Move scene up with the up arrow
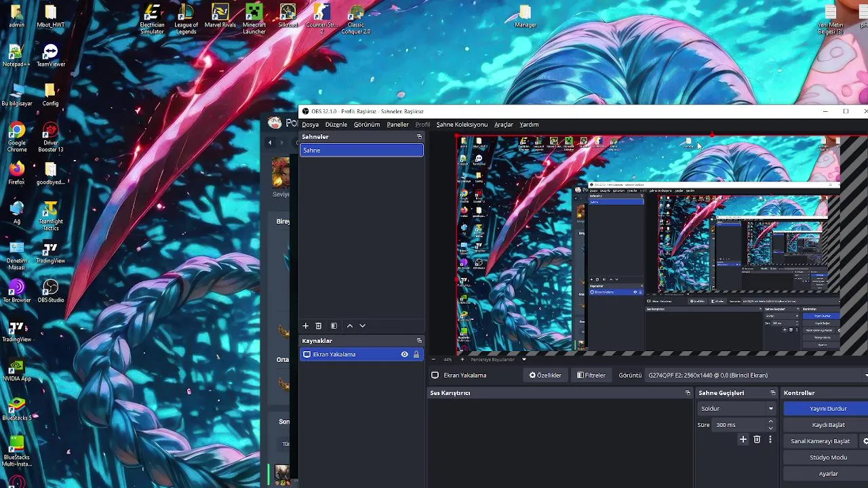This screenshot has height=488, width=868. [x=350, y=326]
